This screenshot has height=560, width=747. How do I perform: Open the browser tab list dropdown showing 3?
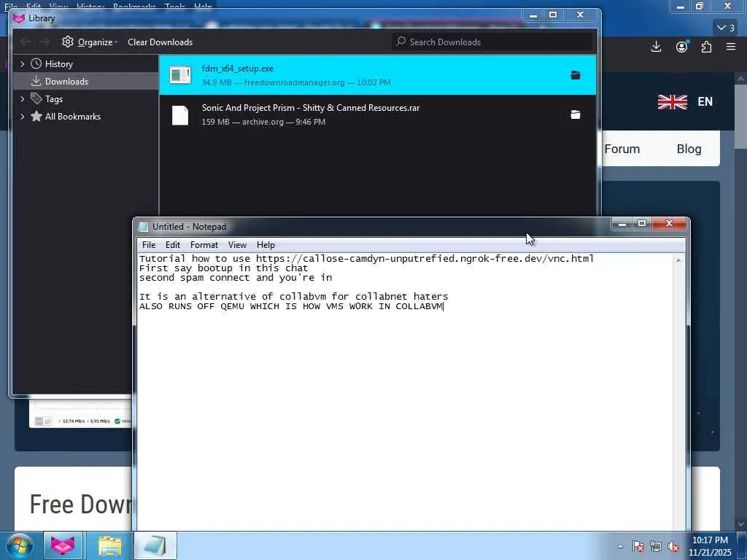[x=726, y=28]
